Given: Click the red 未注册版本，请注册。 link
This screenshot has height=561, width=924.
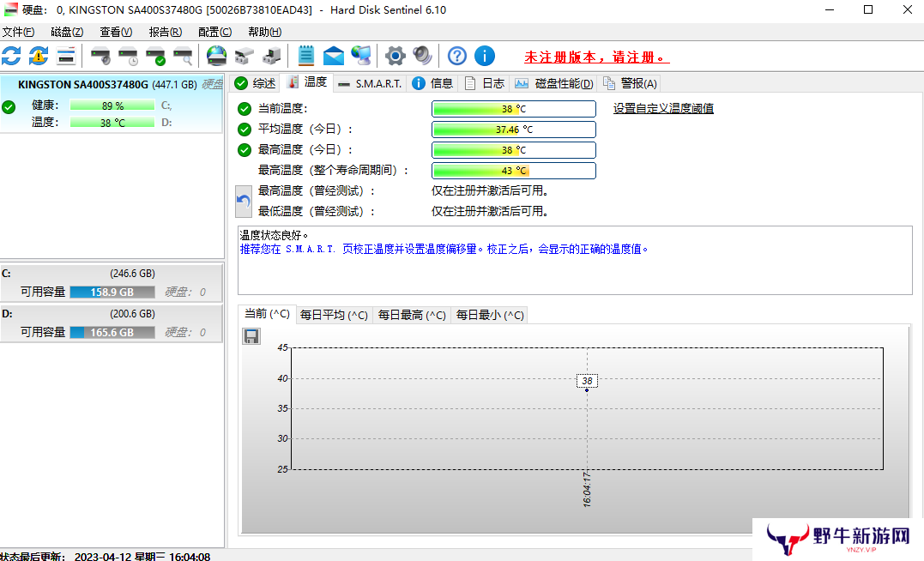Looking at the screenshot, I should 596,57.
